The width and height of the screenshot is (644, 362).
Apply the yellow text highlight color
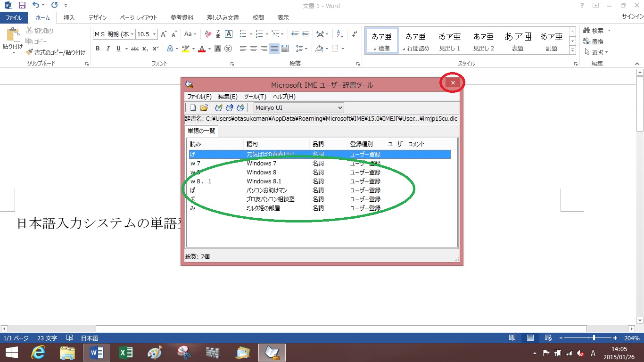point(185,49)
